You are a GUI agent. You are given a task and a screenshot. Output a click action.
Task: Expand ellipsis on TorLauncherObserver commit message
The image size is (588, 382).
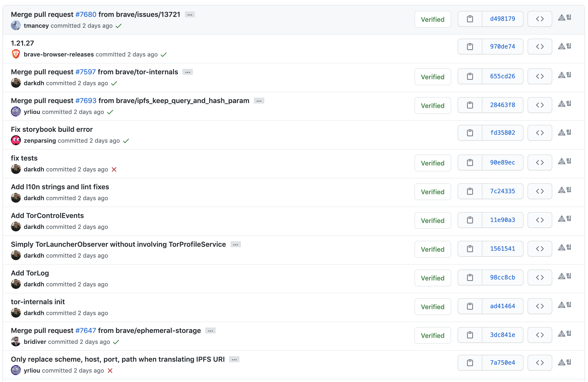coord(235,245)
